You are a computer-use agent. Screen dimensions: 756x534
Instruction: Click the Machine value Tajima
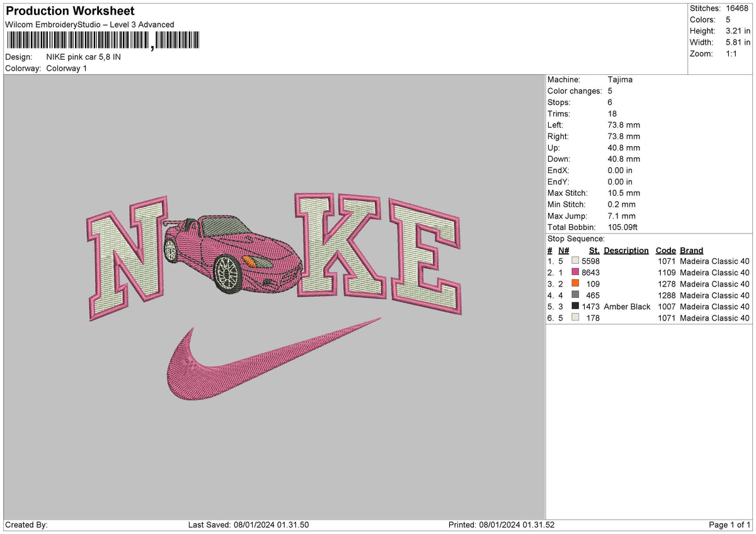point(620,79)
